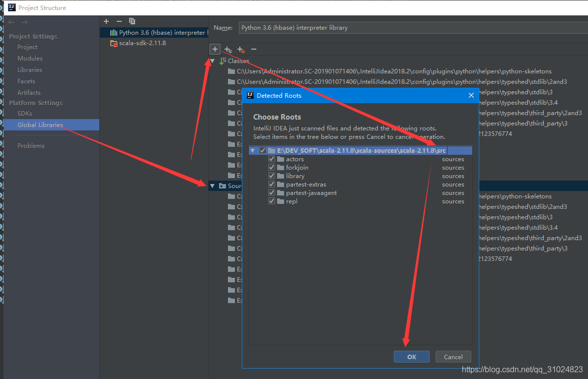Screen dimensions: 588x379
Task: Select the partest-javaagent folder row
Action: tap(361, 193)
